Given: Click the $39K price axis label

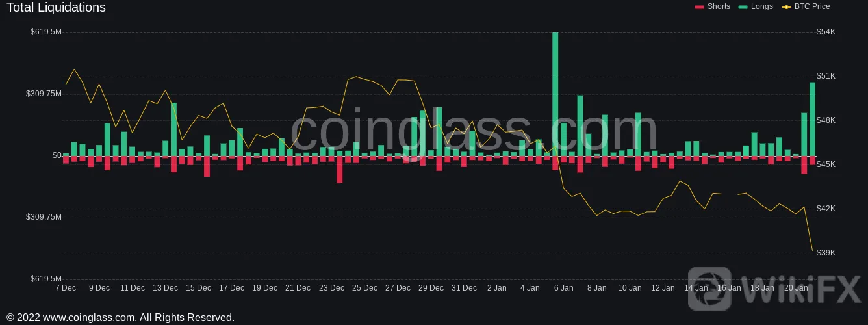Looking at the screenshot, I should 826,253.
